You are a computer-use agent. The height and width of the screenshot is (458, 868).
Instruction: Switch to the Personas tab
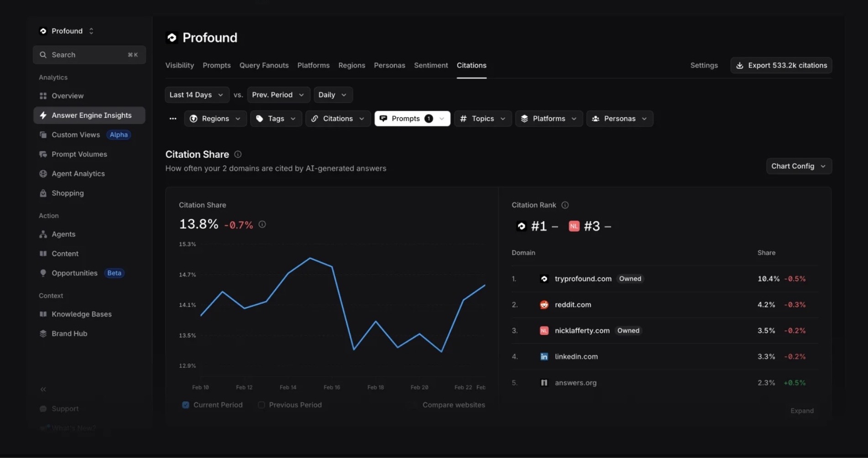pos(390,65)
